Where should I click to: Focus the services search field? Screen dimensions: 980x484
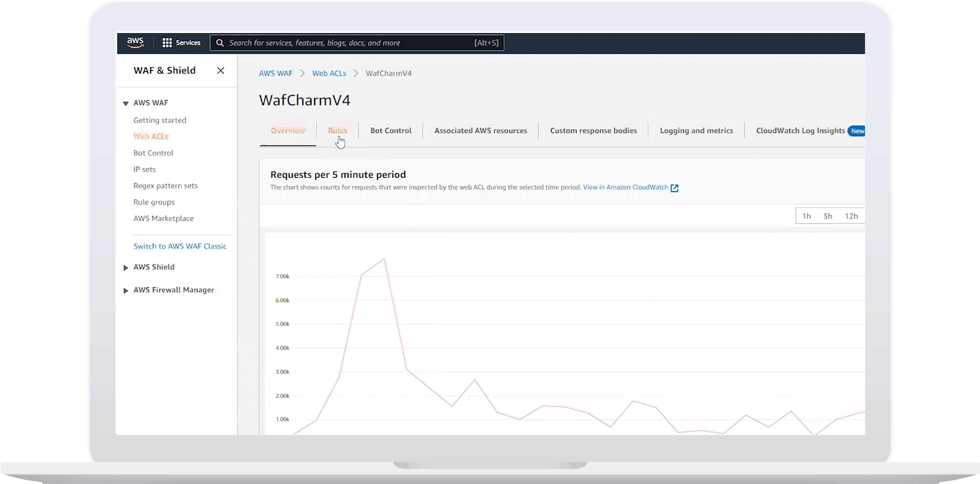pos(357,43)
